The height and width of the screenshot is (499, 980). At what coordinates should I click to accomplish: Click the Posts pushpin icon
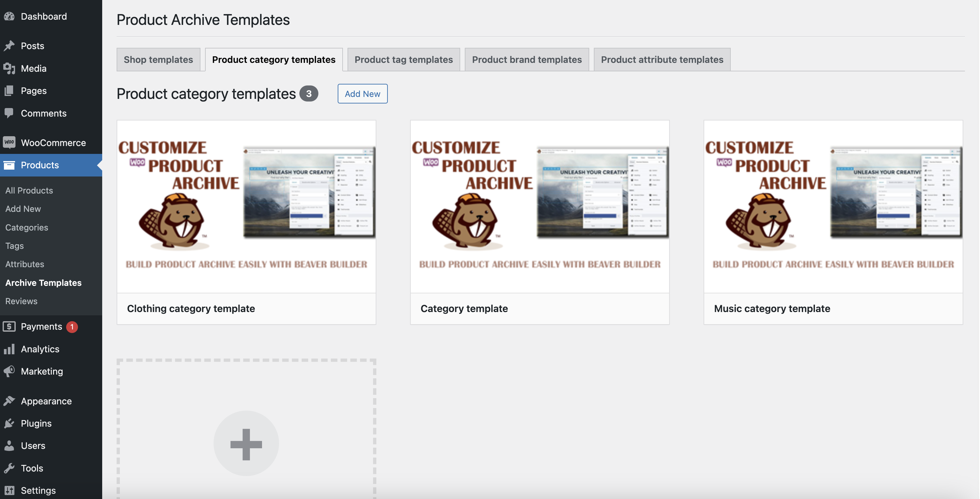[9, 46]
